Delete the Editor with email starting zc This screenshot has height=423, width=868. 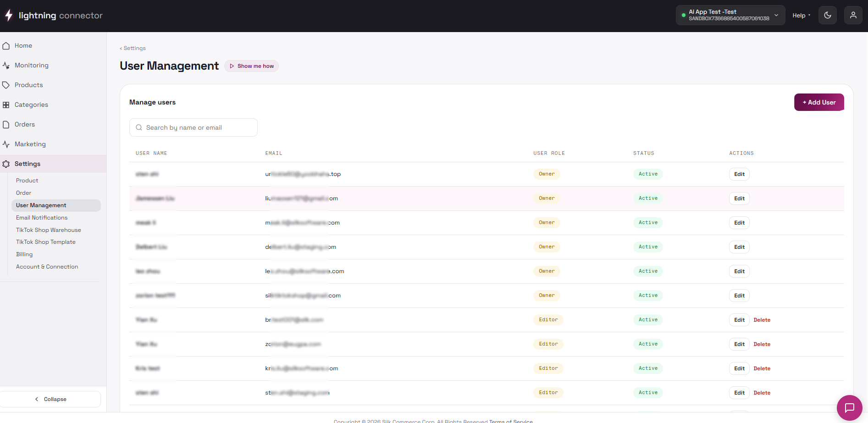762,344
